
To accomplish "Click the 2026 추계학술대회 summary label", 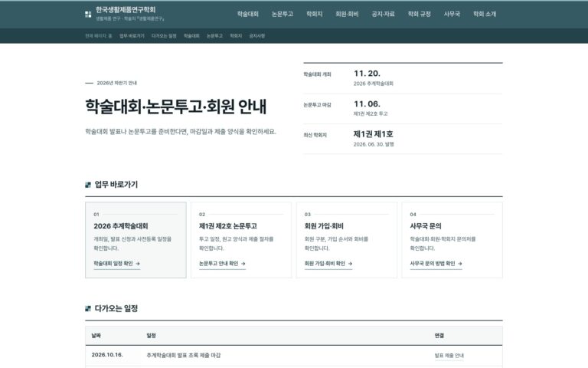I will click(x=373, y=84).
